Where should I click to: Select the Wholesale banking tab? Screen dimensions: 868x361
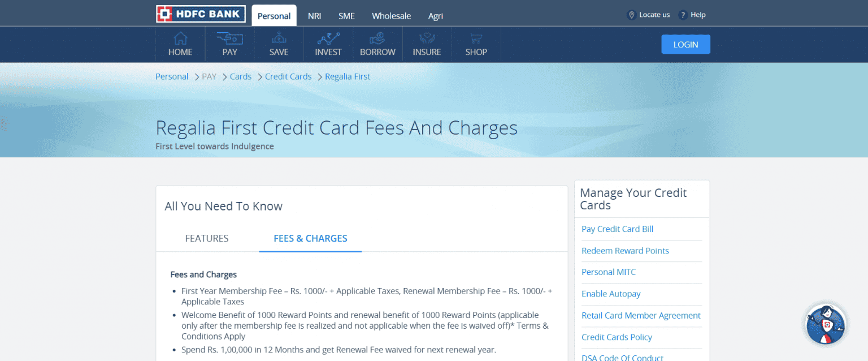click(391, 16)
